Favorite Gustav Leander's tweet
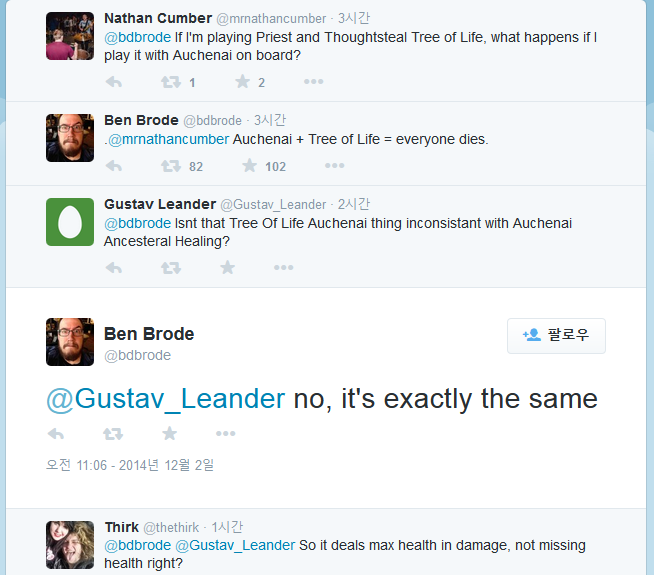654x575 pixels. (x=227, y=268)
